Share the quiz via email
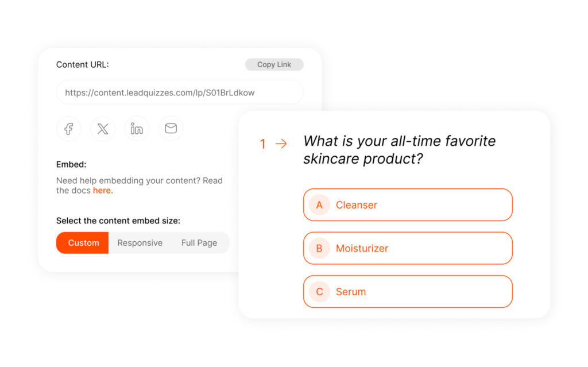The width and height of the screenshot is (588, 367). pyautogui.click(x=170, y=129)
